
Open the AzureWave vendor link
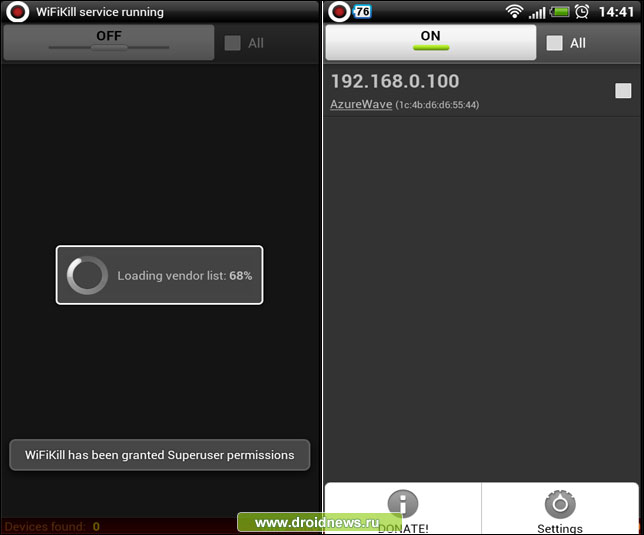tap(361, 104)
